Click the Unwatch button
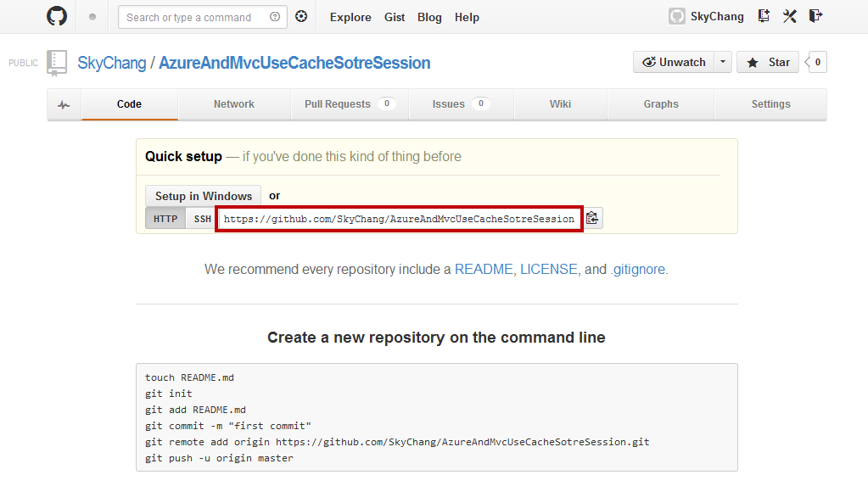 point(674,62)
